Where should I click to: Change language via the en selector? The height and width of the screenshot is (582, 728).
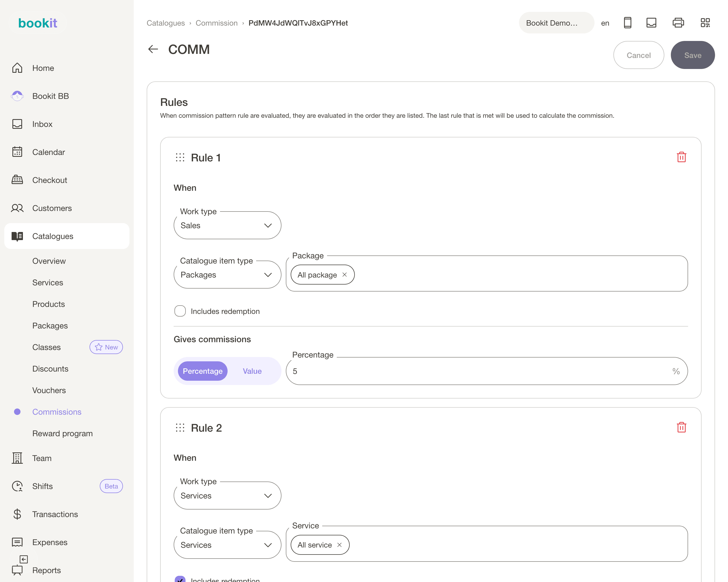(605, 23)
